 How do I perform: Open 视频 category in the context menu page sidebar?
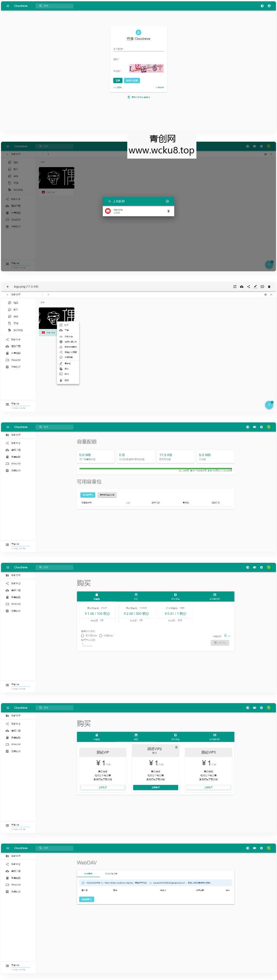16,303
